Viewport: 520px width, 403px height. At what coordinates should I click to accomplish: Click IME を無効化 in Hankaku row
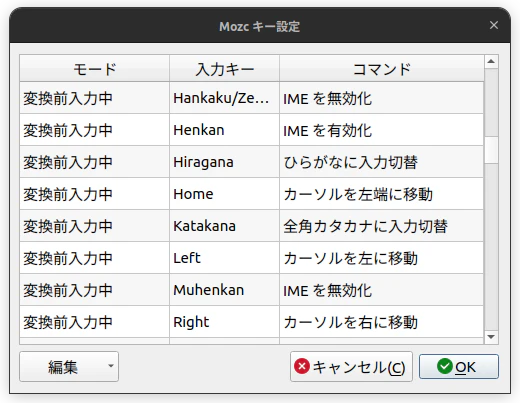(382, 98)
